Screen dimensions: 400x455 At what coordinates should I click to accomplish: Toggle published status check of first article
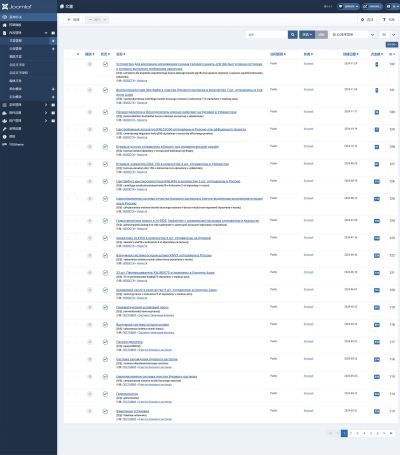[x=105, y=64]
